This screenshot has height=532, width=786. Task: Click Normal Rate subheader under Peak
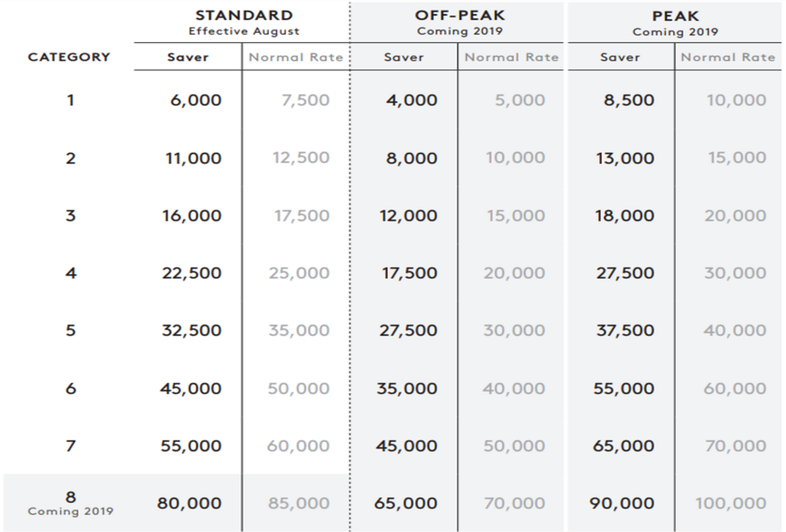(x=728, y=57)
